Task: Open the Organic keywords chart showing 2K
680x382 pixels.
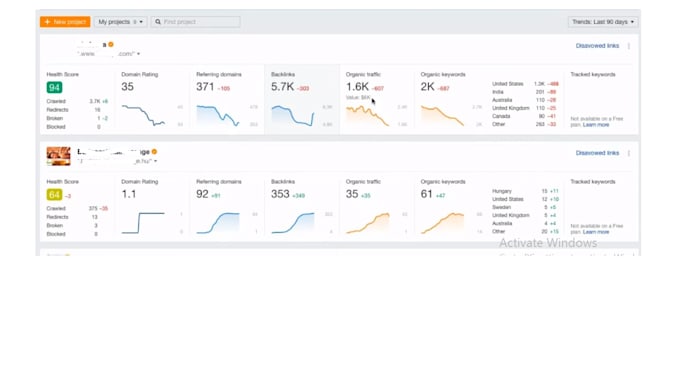Action: tap(442, 115)
